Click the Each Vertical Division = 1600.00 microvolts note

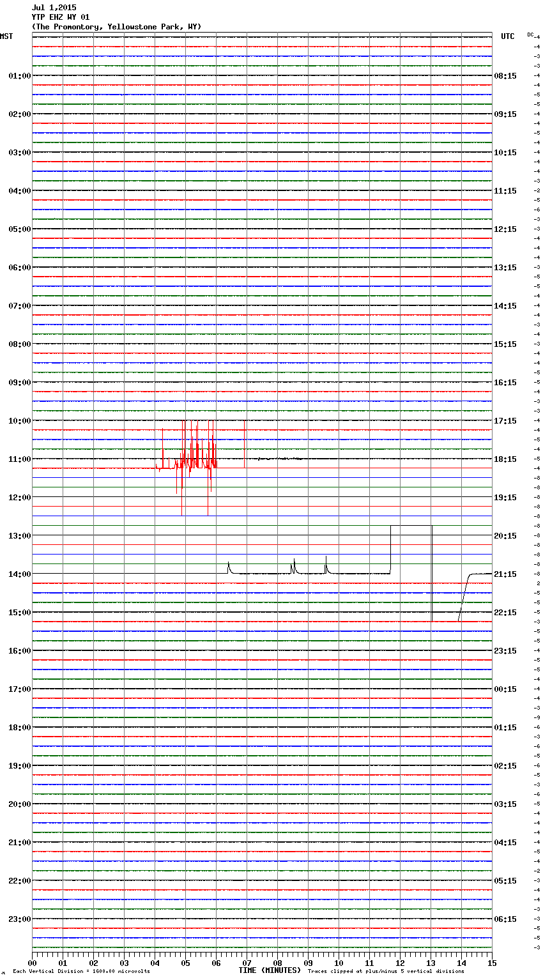click(81, 972)
